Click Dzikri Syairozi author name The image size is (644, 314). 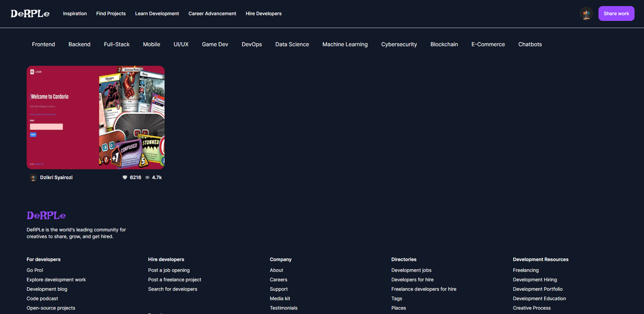[56, 177]
